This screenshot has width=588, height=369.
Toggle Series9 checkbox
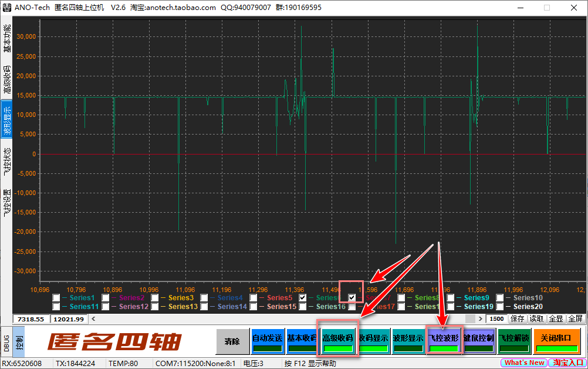click(450, 298)
